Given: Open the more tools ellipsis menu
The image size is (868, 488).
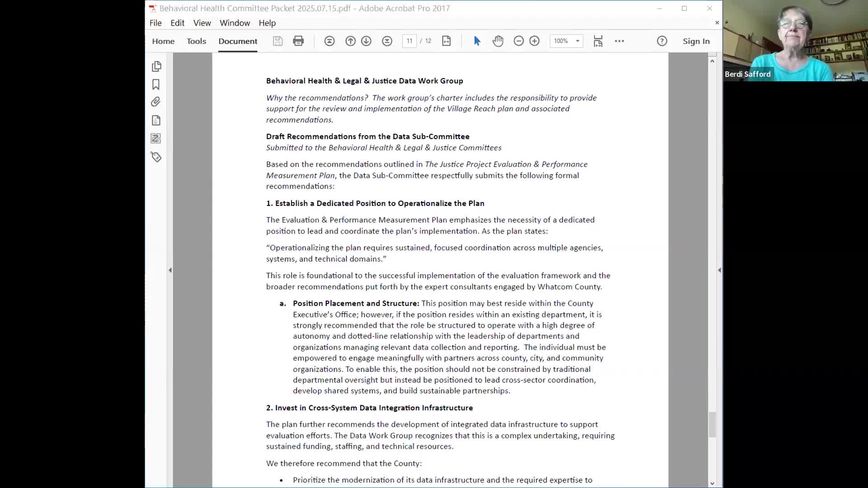Looking at the screenshot, I should 619,41.
